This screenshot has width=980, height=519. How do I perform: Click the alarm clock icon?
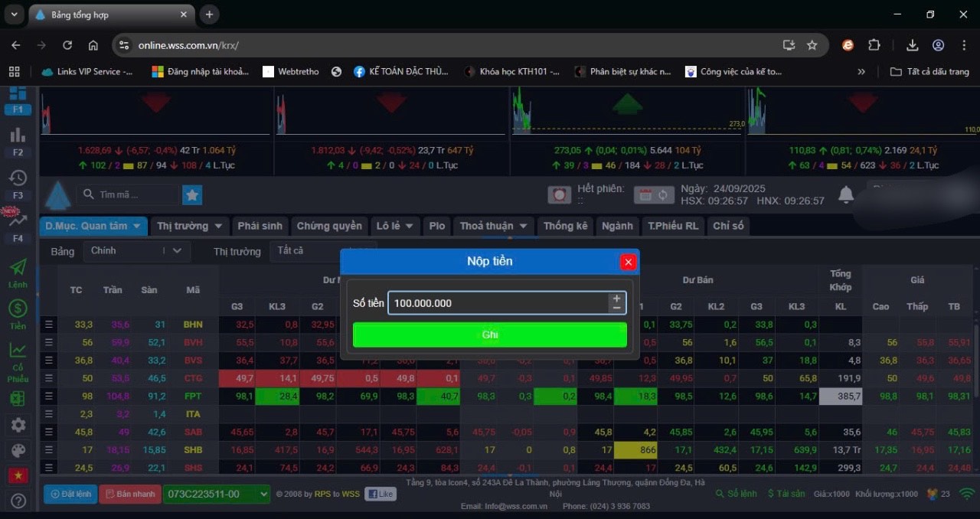560,195
